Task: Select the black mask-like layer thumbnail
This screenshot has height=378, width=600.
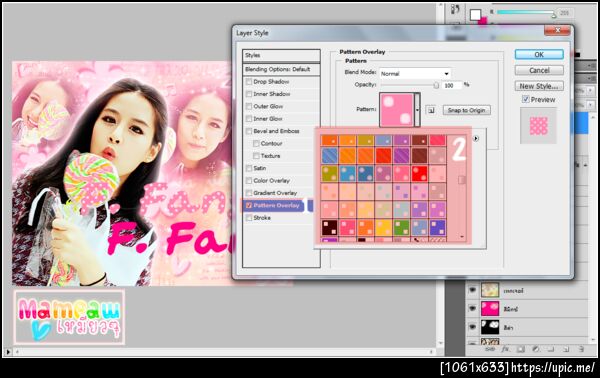Action: (x=490, y=327)
